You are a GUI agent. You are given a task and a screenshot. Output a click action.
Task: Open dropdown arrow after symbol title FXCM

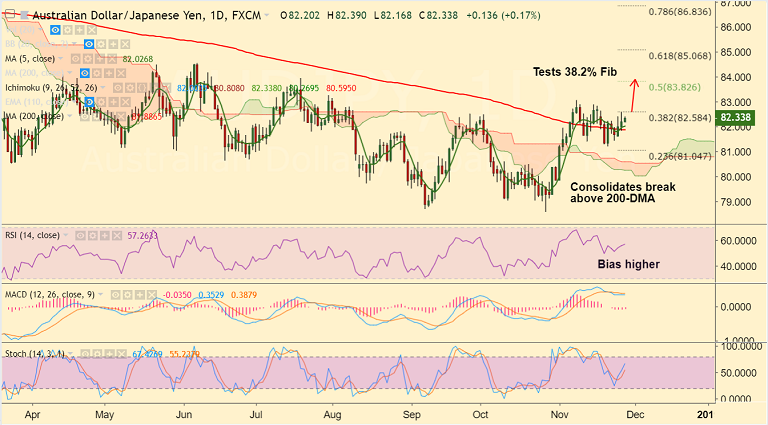(x=267, y=15)
